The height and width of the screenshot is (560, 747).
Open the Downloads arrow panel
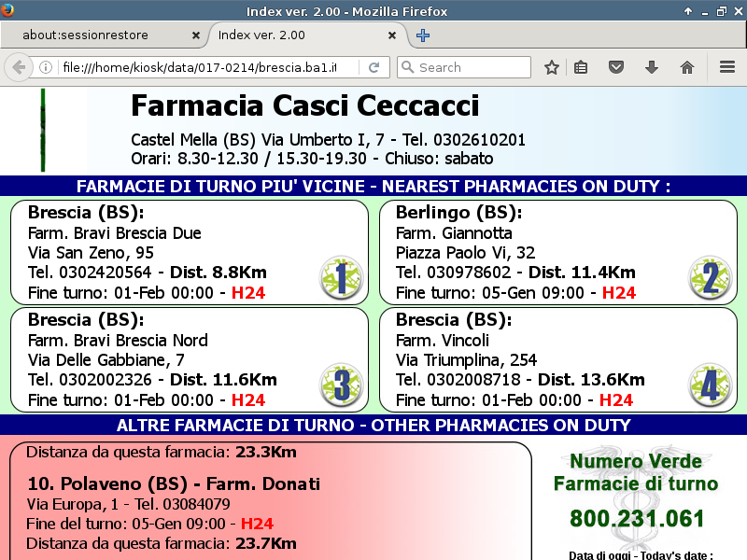click(652, 67)
